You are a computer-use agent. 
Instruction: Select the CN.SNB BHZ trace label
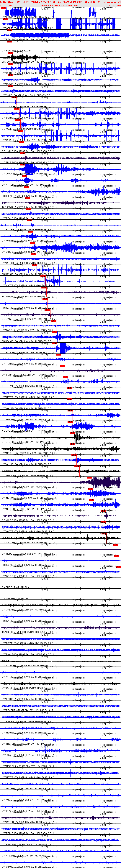point(15,587)
